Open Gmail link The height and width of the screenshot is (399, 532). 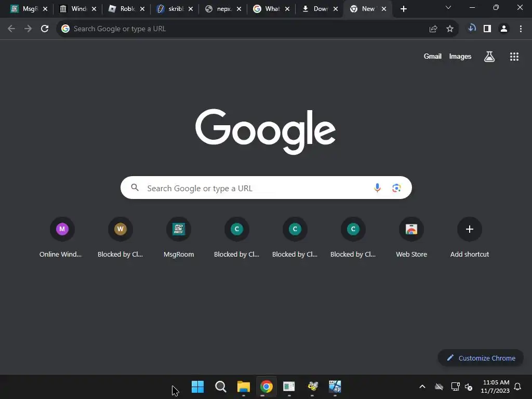coord(433,56)
